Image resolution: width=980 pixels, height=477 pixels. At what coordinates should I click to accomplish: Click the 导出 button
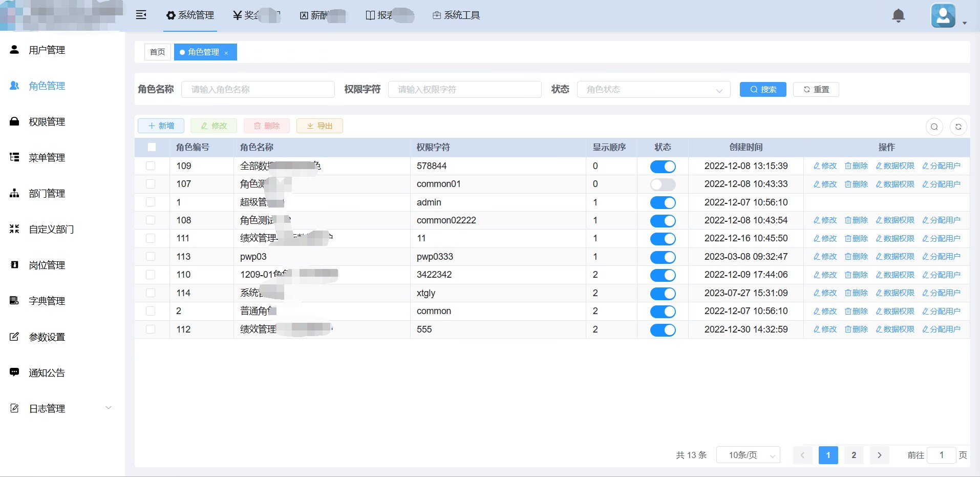[x=319, y=126]
